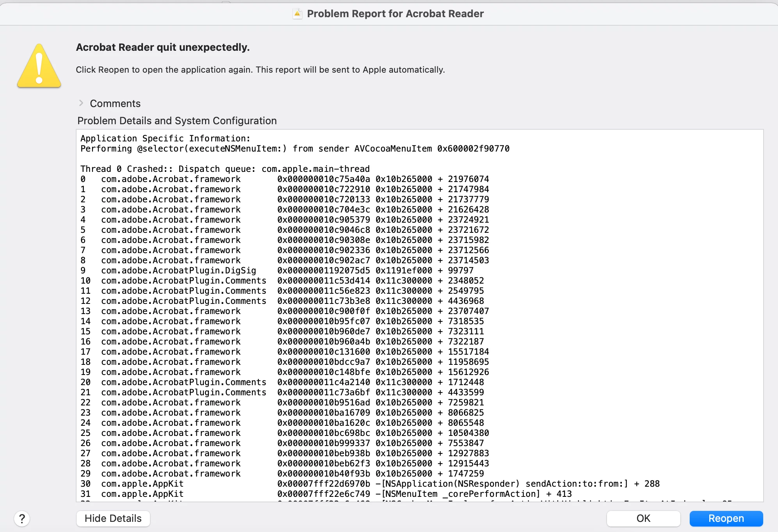
Task: Reopen Acrobat Reader
Action: (726, 518)
